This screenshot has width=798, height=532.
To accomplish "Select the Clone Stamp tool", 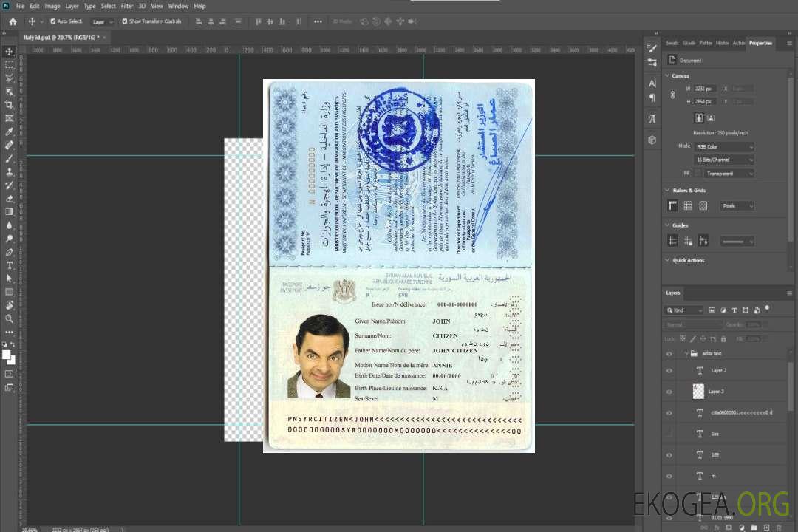I will (9, 172).
